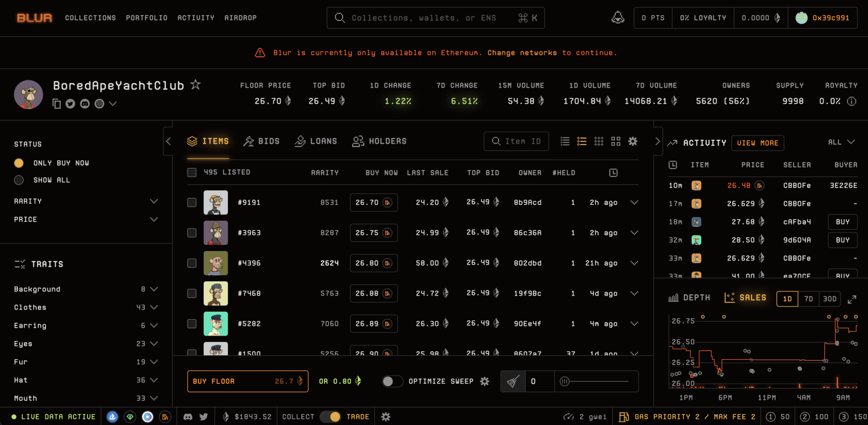The image size is (868, 425).
Task: Open the Collections menu
Action: [x=90, y=18]
